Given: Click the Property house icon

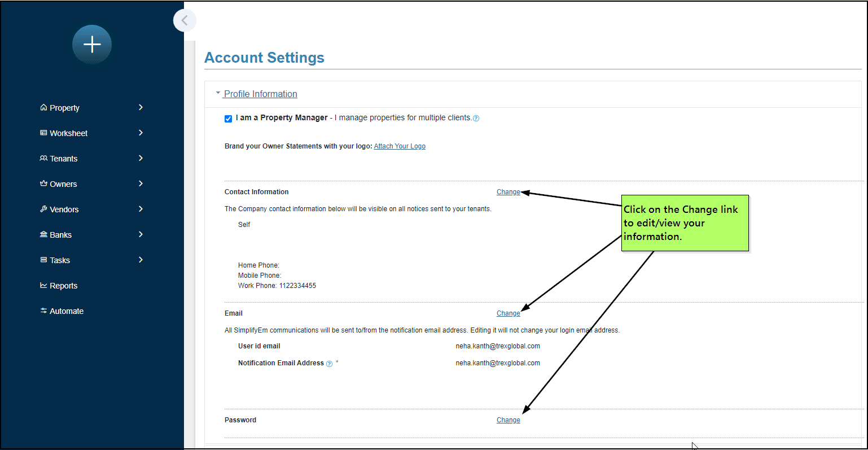Looking at the screenshot, I should [x=43, y=107].
